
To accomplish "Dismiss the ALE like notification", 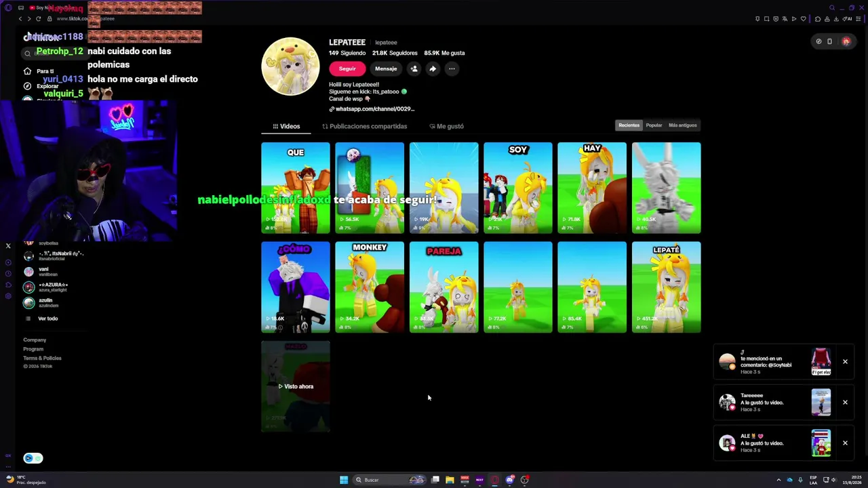I will click(x=845, y=443).
